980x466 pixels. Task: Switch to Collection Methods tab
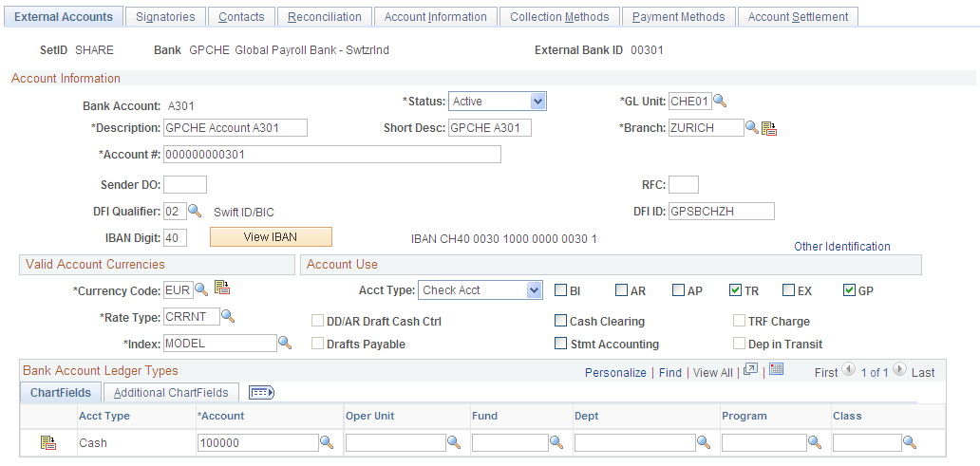[x=559, y=17]
